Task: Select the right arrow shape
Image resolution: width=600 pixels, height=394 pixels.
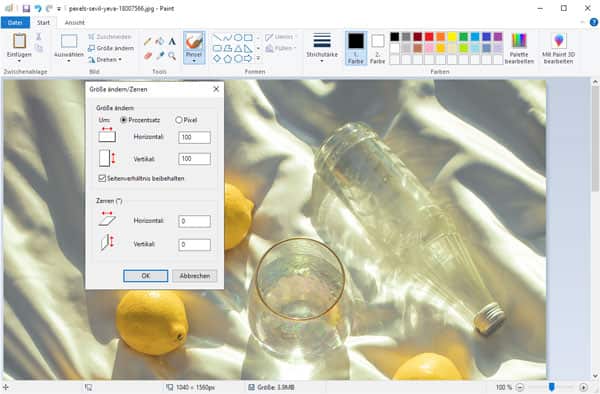Action: click(x=248, y=59)
